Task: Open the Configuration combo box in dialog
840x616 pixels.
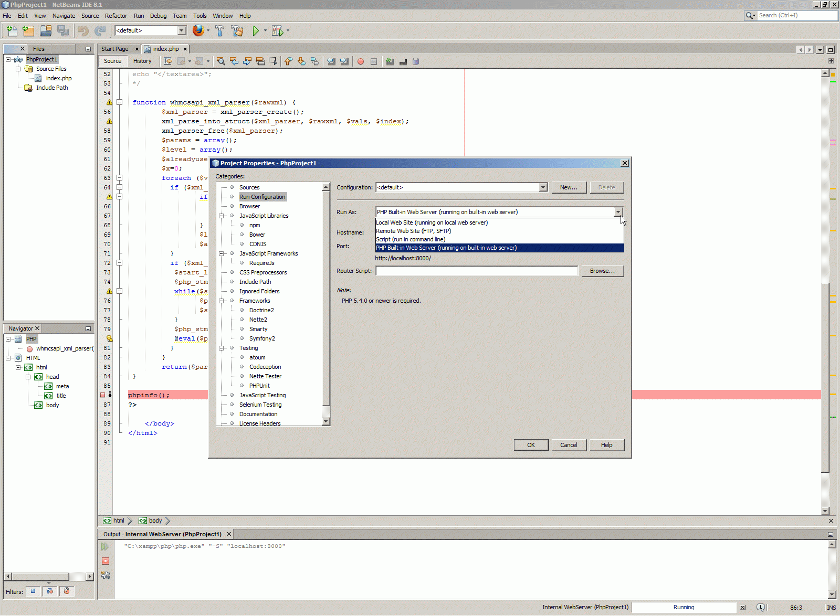Action: pyautogui.click(x=461, y=187)
